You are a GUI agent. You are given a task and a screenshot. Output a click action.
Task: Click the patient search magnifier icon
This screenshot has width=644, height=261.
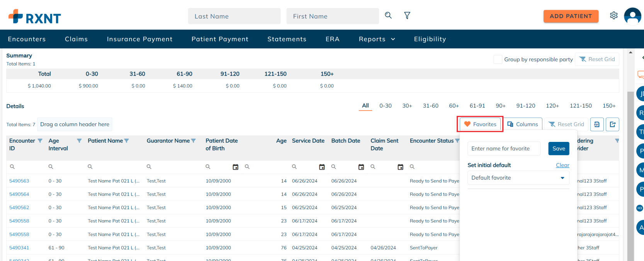[x=388, y=15]
